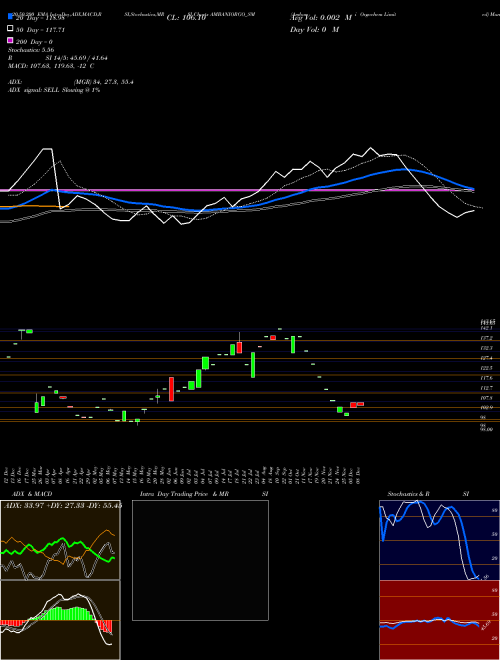This screenshot has width=500, height=660.
Task: Click the blue 20 Day EMA legend swatch
Action: pyautogui.click(x=10, y=16)
